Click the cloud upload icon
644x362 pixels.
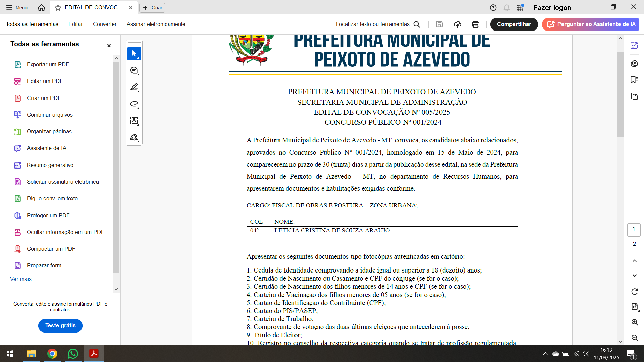click(457, 24)
